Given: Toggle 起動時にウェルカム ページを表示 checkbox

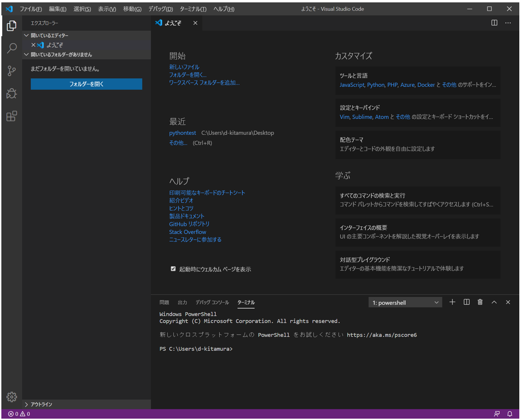Looking at the screenshot, I should [x=173, y=269].
